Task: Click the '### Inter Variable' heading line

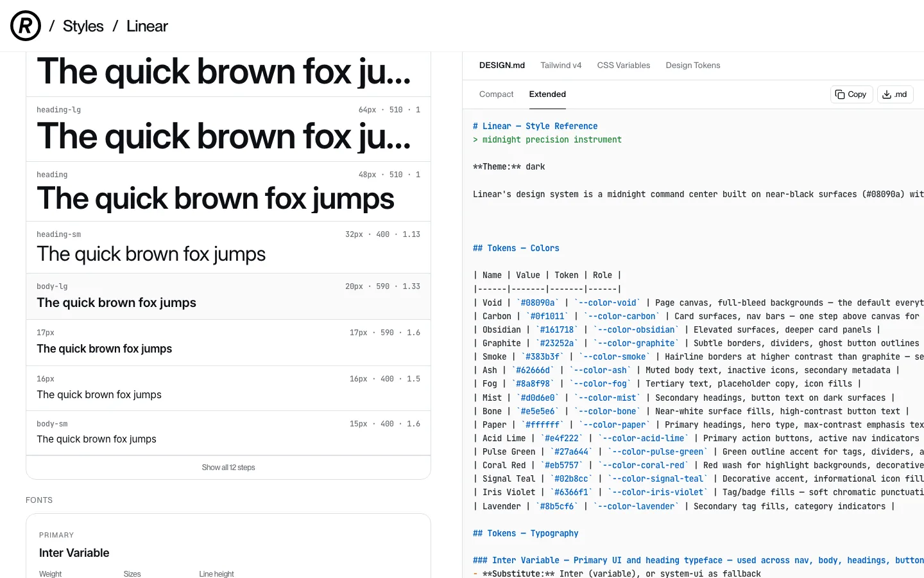Action: [x=698, y=561]
